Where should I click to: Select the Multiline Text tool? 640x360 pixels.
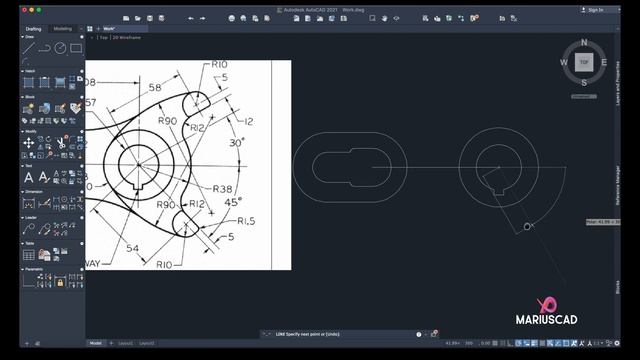click(29, 177)
